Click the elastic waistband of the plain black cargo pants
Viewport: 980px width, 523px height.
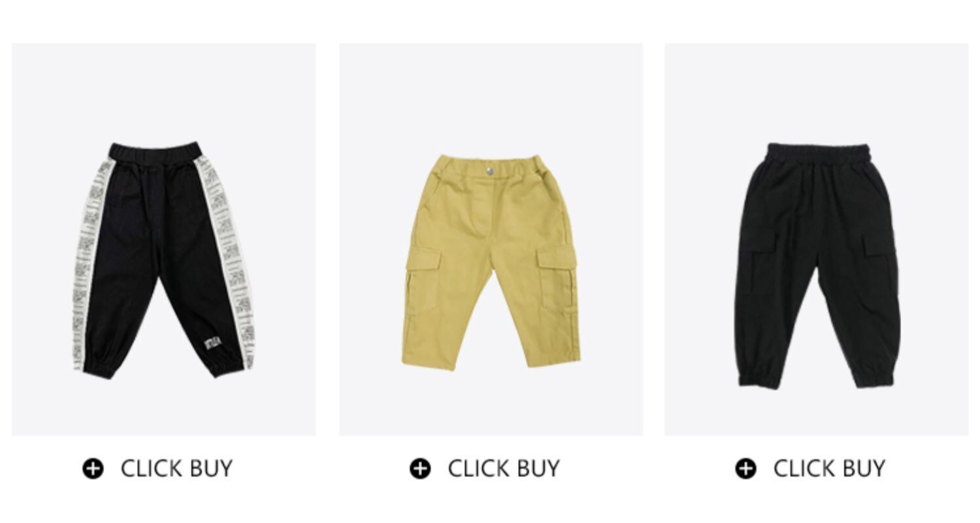(x=819, y=155)
